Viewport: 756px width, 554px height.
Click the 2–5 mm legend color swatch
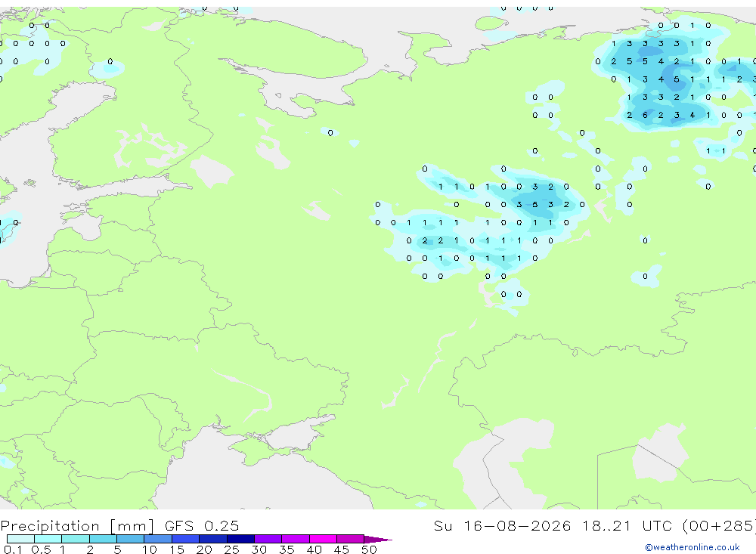click(x=103, y=539)
